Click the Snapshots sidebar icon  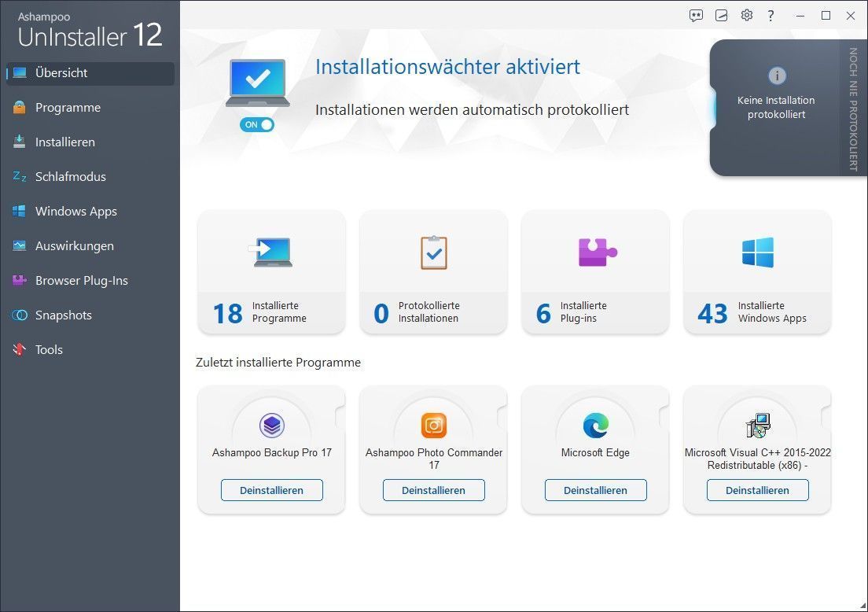pyautogui.click(x=20, y=315)
